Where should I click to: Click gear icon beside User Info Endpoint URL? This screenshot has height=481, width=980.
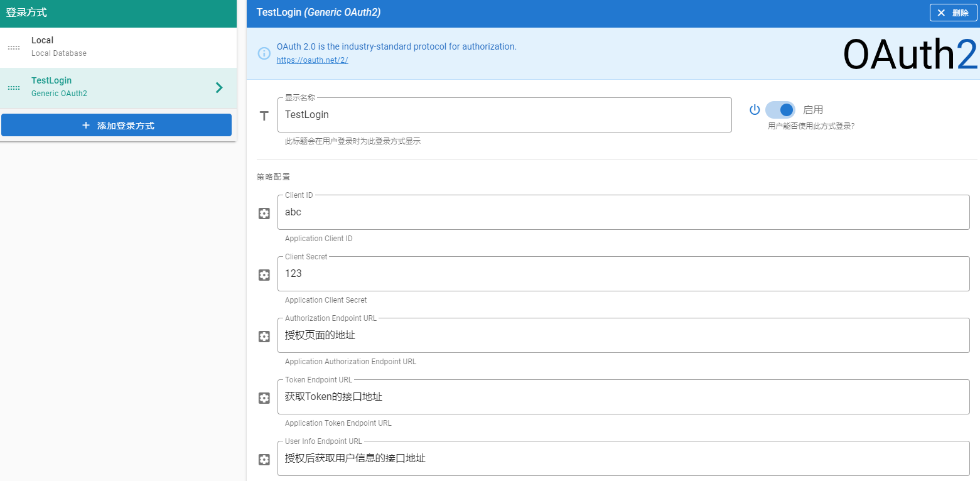click(264, 460)
